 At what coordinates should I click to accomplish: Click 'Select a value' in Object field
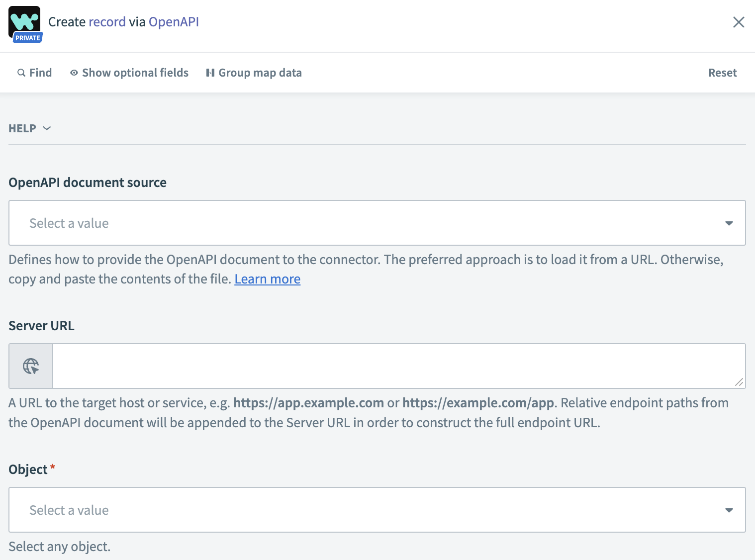[x=69, y=510]
